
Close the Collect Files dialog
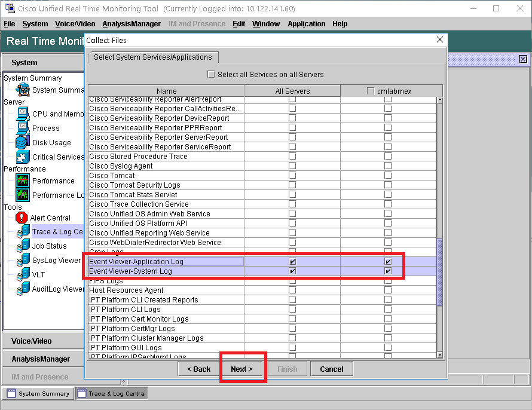(x=440, y=39)
